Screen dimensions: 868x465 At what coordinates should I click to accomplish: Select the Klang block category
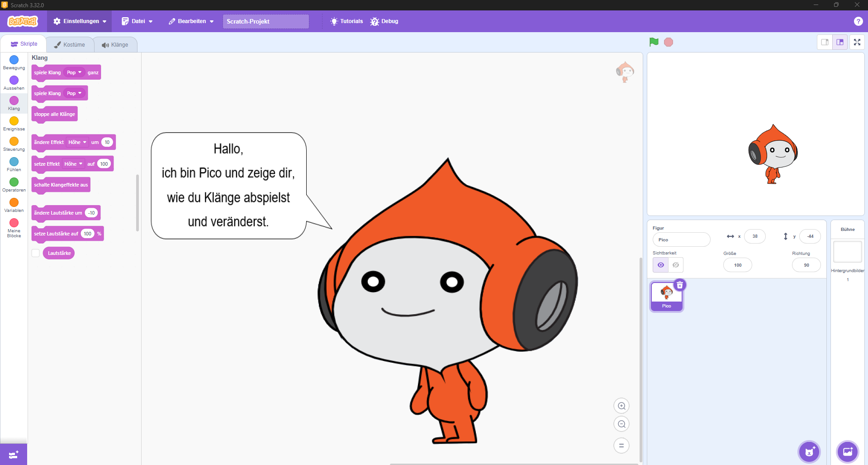click(14, 103)
